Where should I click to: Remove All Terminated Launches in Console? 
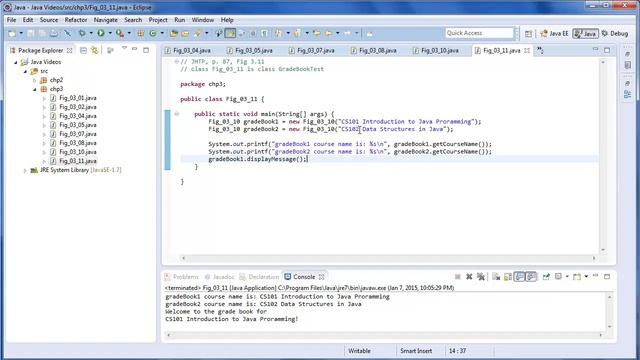coord(481,277)
